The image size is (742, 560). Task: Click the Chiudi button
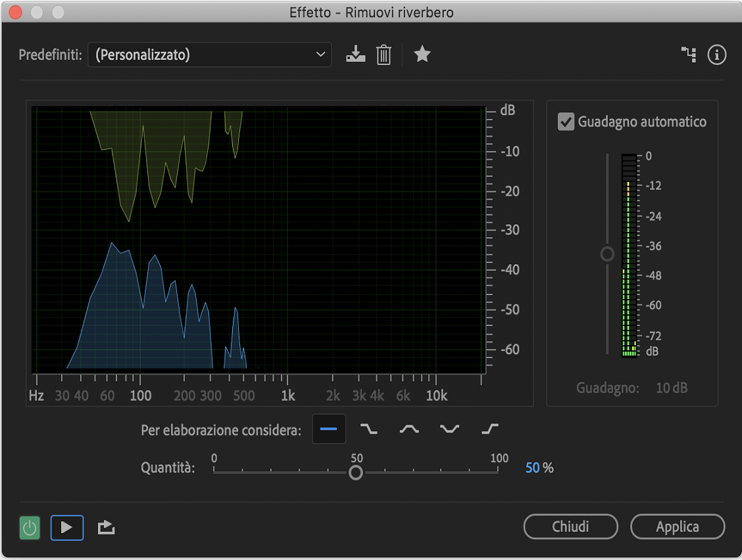[571, 526]
